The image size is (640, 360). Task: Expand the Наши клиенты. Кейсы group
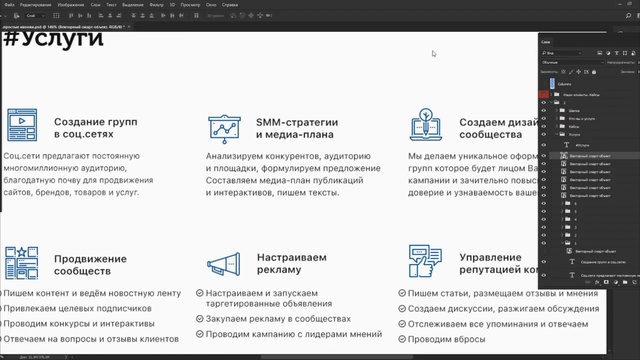(x=551, y=94)
